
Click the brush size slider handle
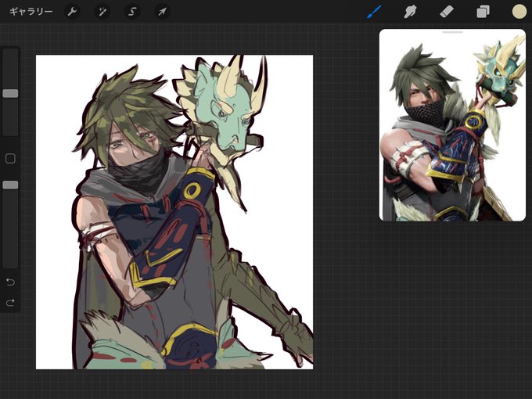(x=10, y=93)
